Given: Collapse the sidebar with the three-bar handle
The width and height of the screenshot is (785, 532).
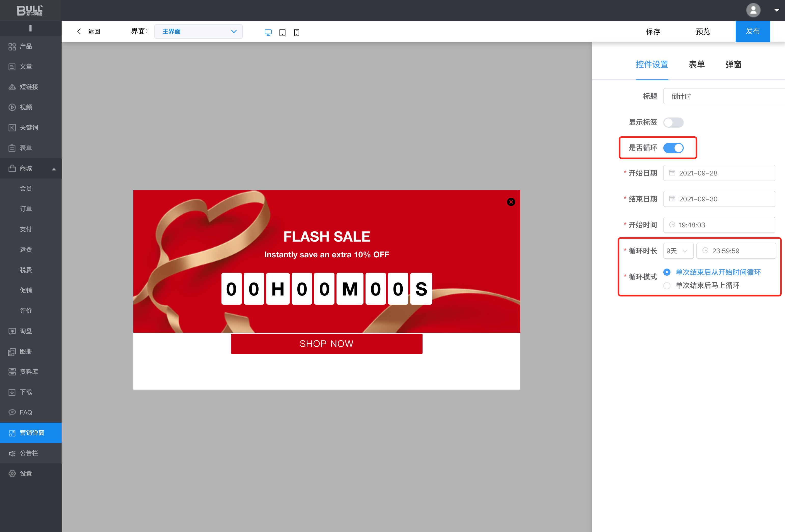Looking at the screenshot, I should click(x=30, y=28).
